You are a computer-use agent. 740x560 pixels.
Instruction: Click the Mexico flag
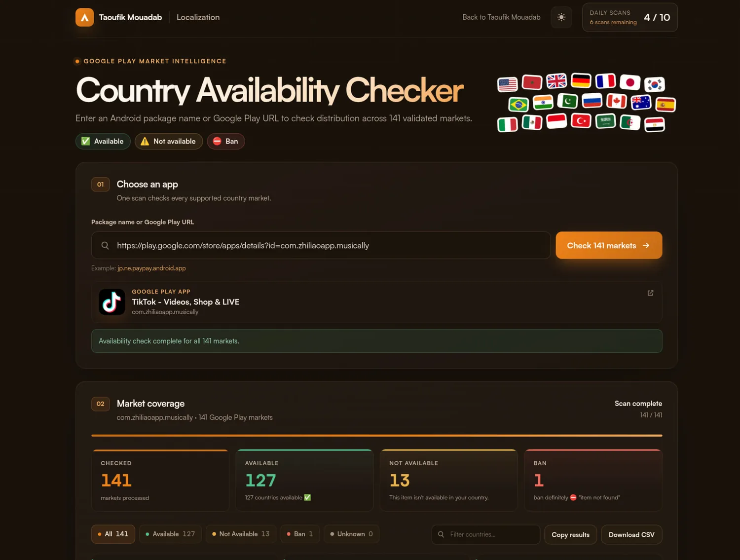click(x=532, y=122)
